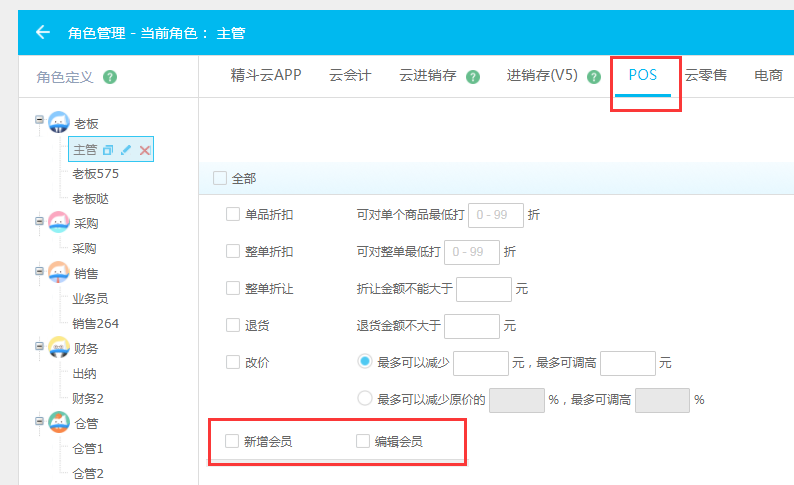This screenshot has height=485, width=794.
Task: Click the back arrow in header
Action: [x=42, y=33]
